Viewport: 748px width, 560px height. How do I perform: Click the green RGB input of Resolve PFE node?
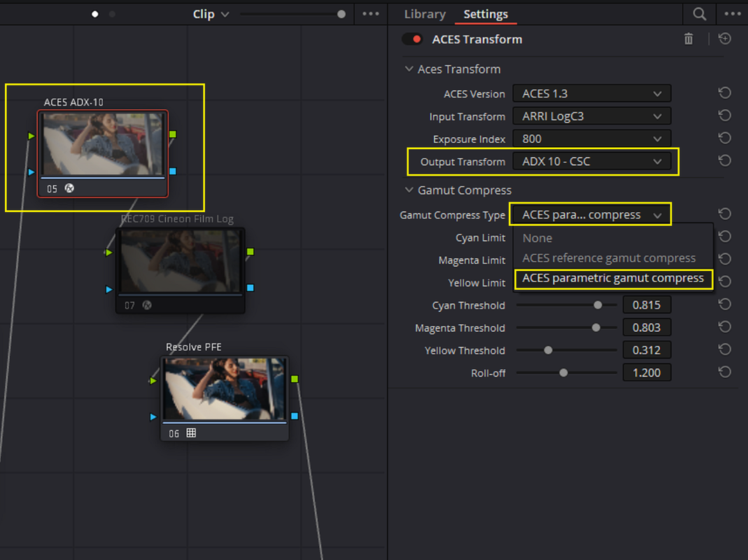[153, 381]
